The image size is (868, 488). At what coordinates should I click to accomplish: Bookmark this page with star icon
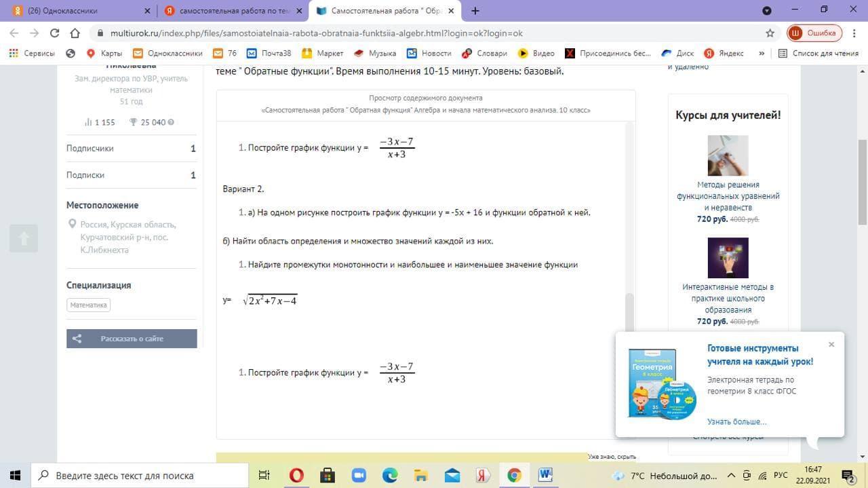coord(770,33)
